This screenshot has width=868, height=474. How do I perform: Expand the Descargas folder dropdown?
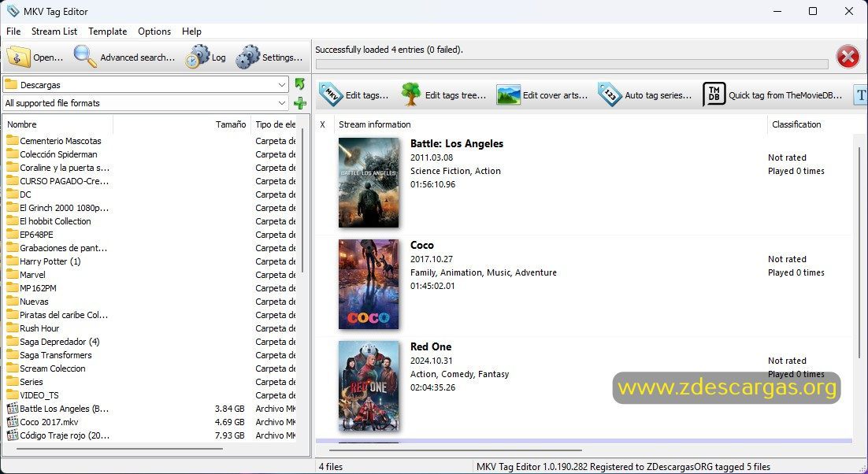(282, 84)
